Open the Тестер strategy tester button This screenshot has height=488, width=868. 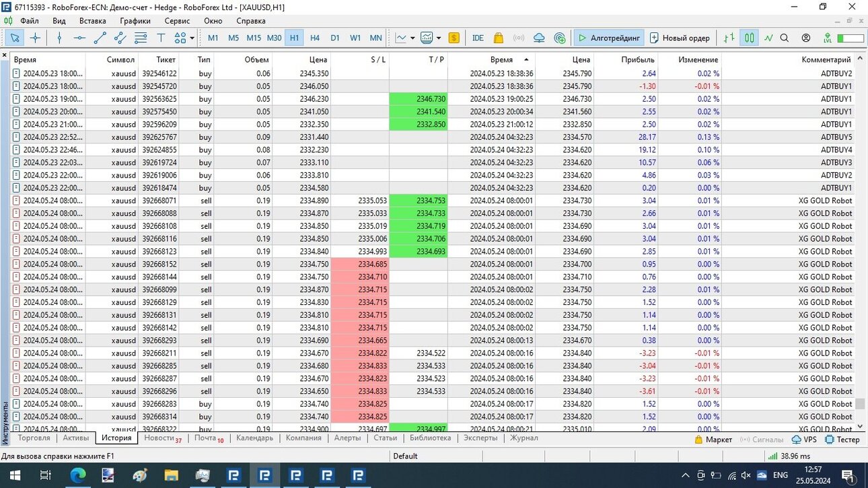pos(842,440)
